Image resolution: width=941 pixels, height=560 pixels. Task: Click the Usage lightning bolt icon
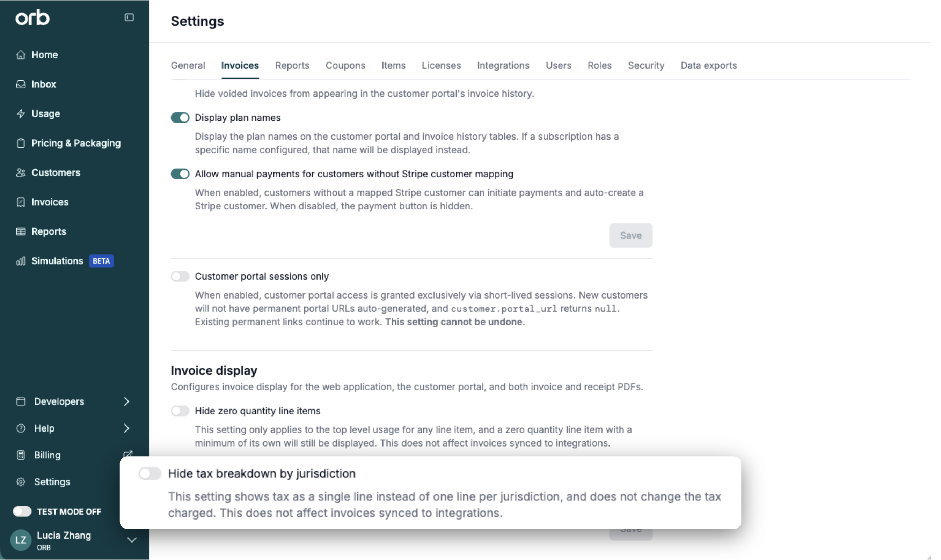click(21, 113)
